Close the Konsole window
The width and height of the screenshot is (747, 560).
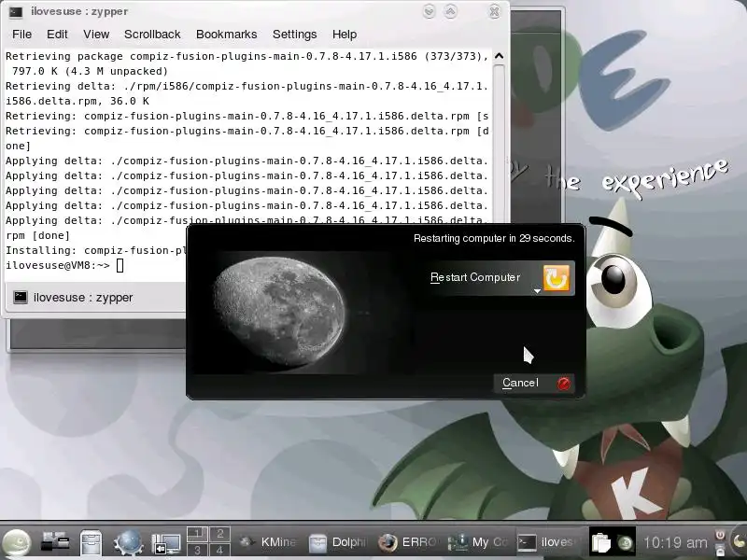(495, 11)
